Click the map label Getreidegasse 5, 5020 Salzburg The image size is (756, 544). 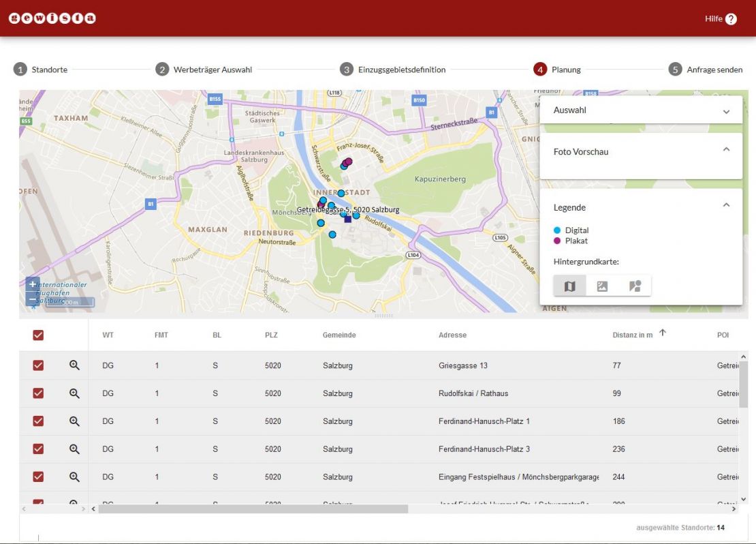347,209
